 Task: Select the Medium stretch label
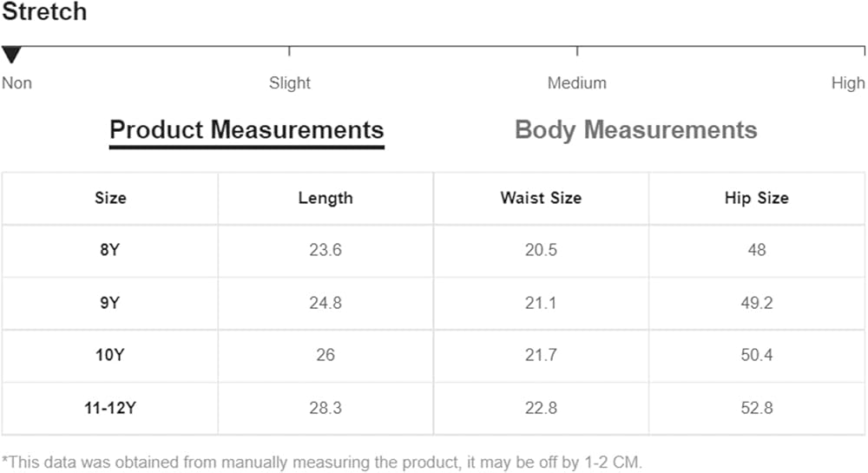pos(576,83)
